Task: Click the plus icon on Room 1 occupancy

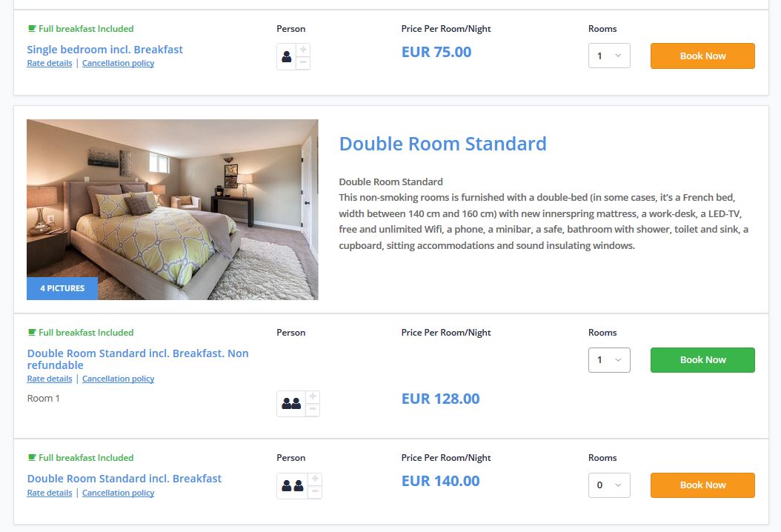Action: 312,396
